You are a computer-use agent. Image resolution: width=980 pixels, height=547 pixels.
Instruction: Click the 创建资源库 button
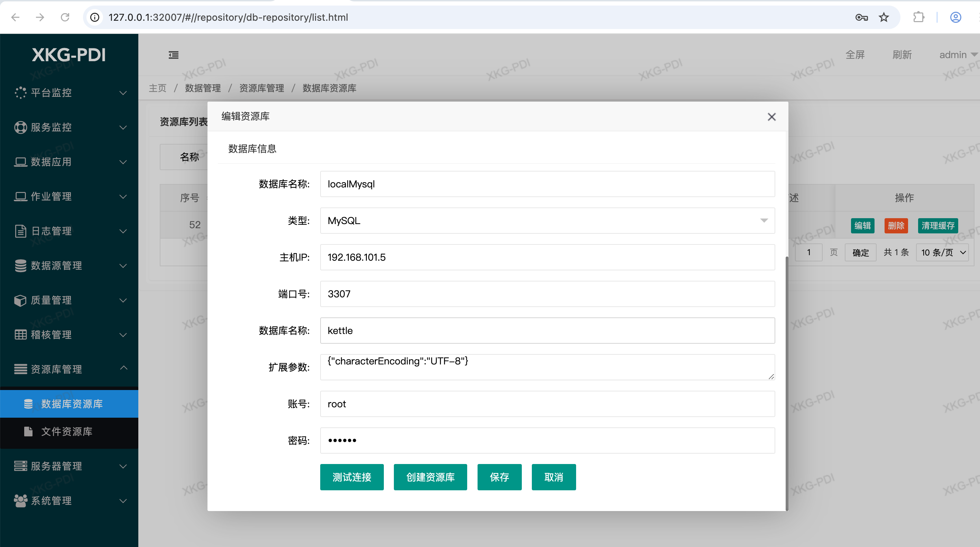pos(430,477)
